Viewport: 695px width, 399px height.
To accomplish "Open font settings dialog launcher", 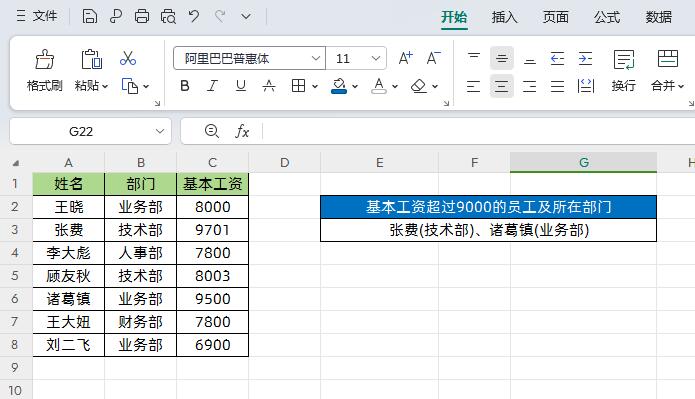I will tap(446, 103).
